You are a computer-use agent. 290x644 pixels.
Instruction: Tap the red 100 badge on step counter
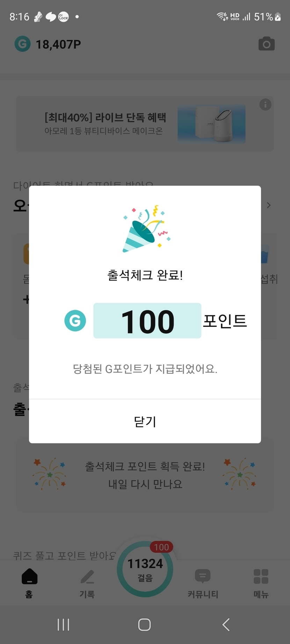pyautogui.click(x=161, y=547)
